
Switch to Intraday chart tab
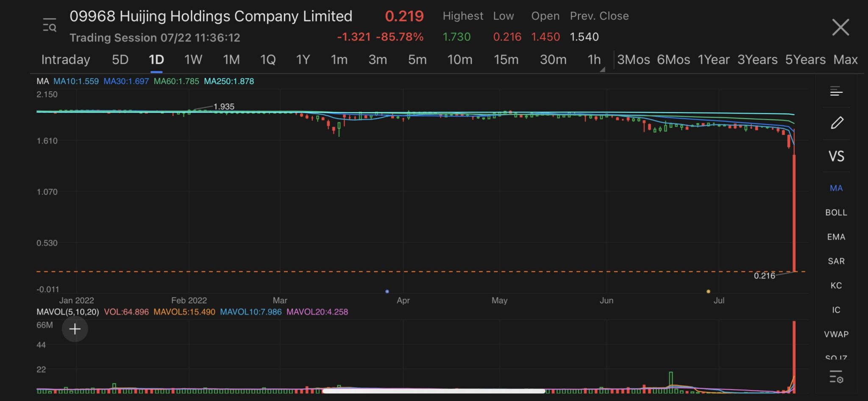point(66,60)
